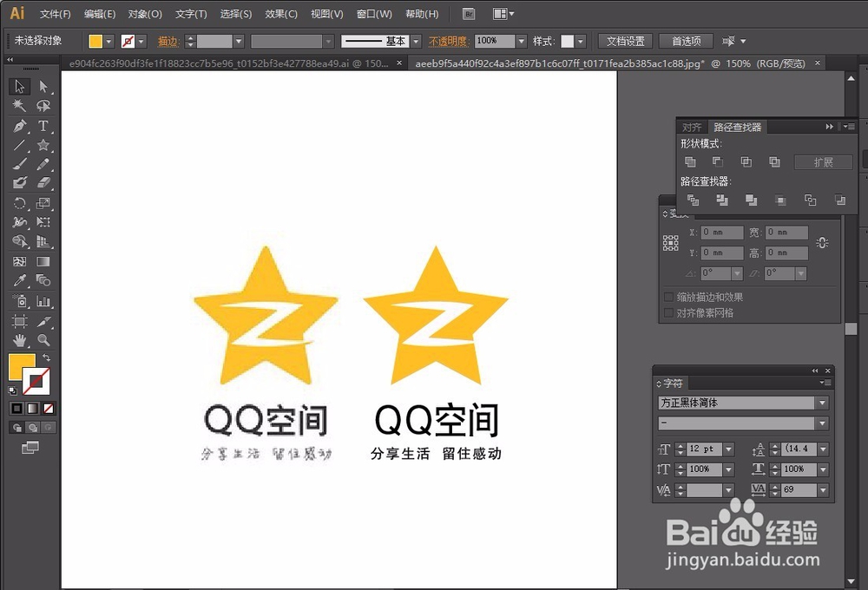Apply Minus Front shape mode
Screen dimensions: 868x590
point(718,161)
